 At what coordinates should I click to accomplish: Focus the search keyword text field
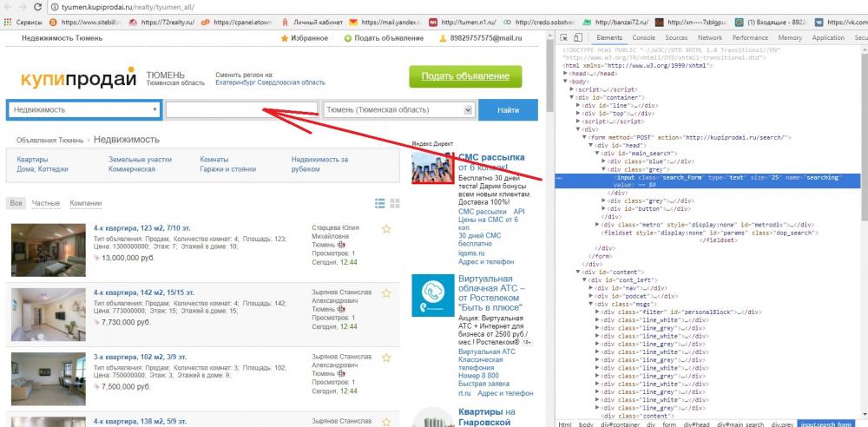tap(242, 109)
